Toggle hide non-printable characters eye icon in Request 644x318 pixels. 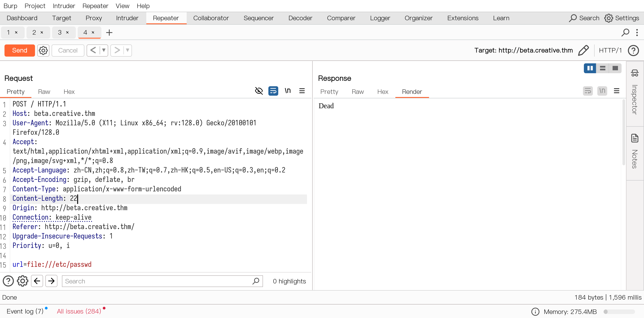click(x=259, y=91)
